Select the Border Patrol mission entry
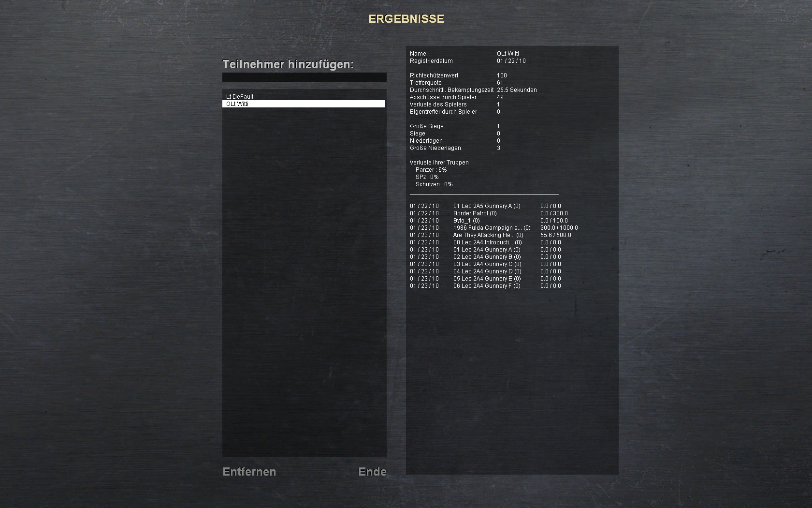This screenshot has width=812, height=508. (x=475, y=213)
